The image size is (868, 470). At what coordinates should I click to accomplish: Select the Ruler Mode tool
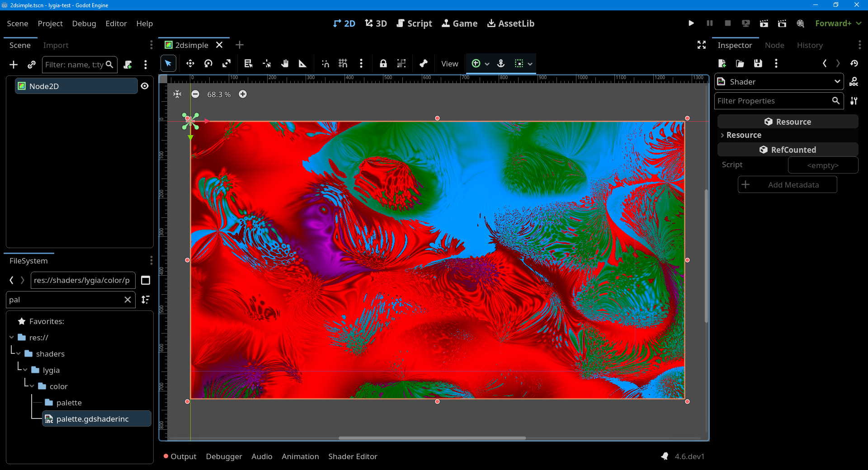(x=302, y=64)
